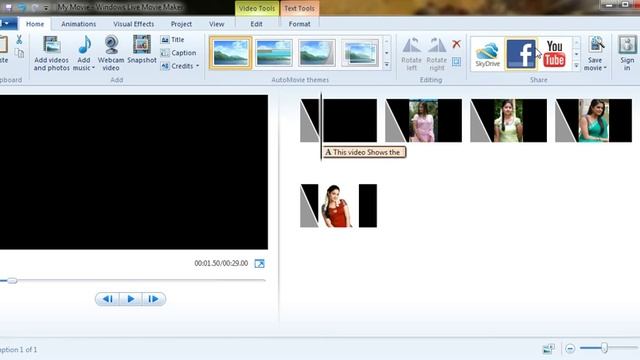The image size is (640, 360).
Task: Open the Credits dropdown
Action: click(180, 66)
